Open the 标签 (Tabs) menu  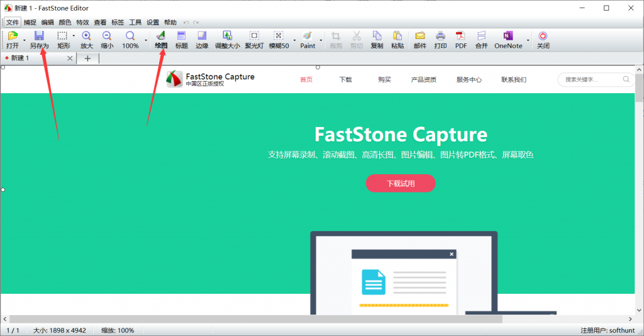tap(118, 23)
